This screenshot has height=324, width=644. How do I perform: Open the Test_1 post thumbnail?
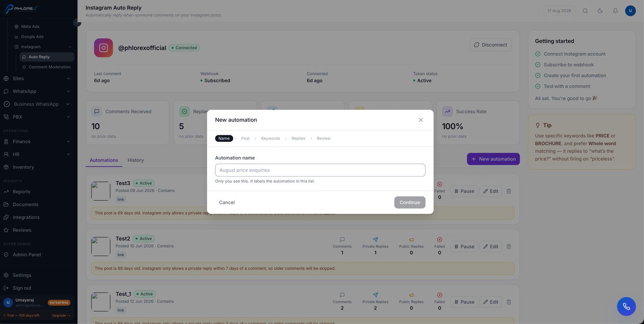[x=101, y=302]
